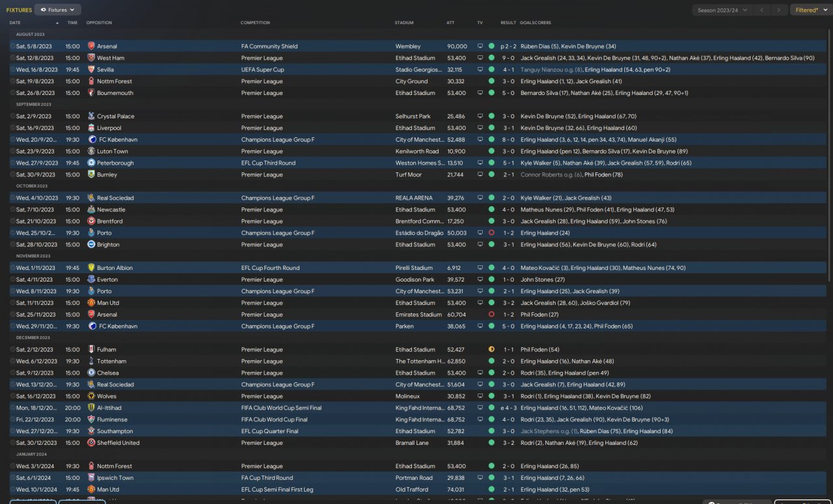
Task: Open the EFL Cup Quarter Final link
Action: [x=269, y=431]
